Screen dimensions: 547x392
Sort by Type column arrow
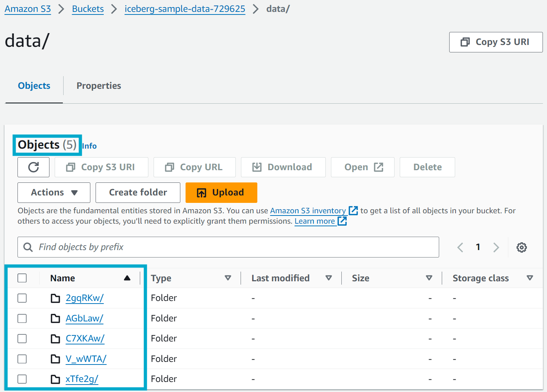tap(228, 278)
